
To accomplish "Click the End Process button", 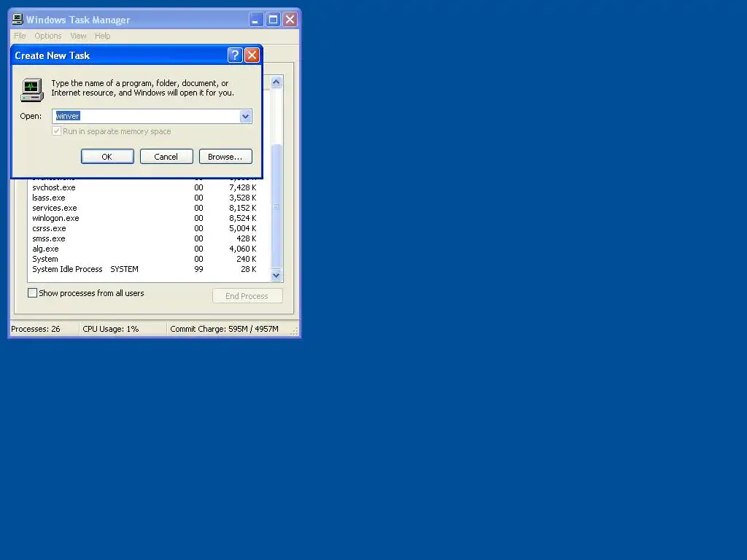I will (247, 296).
